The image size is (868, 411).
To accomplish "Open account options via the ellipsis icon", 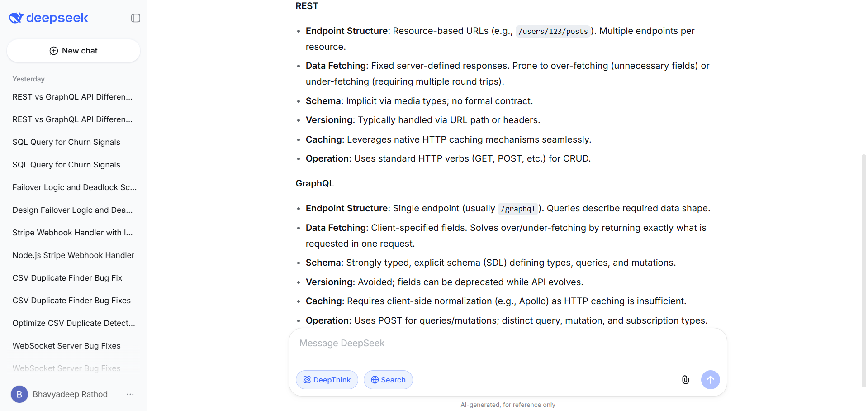I will [x=130, y=394].
